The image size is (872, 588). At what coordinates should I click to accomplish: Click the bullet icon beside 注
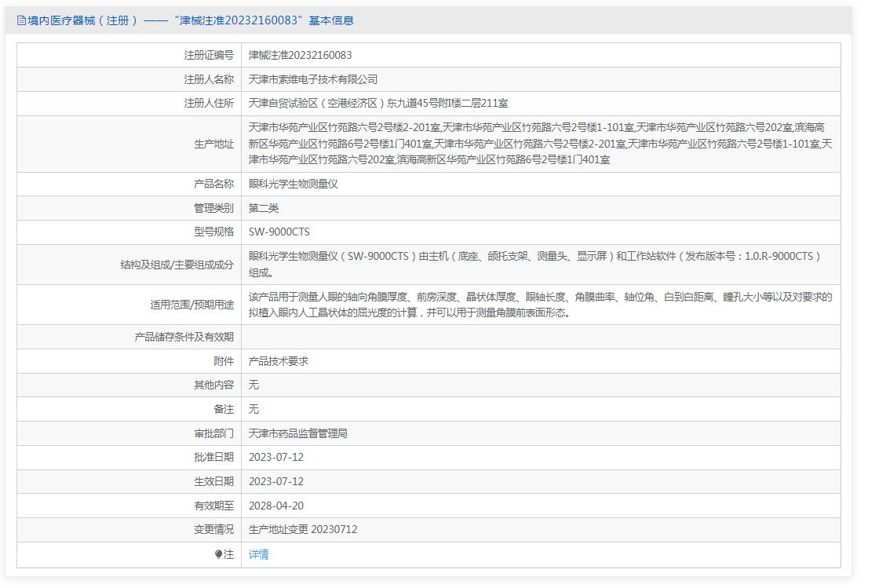click(218, 554)
